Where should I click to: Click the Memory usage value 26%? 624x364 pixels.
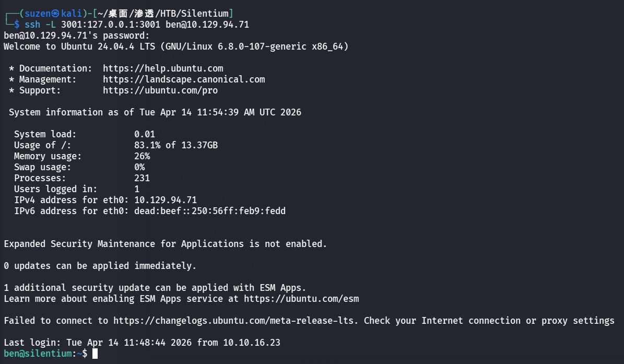click(142, 156)
